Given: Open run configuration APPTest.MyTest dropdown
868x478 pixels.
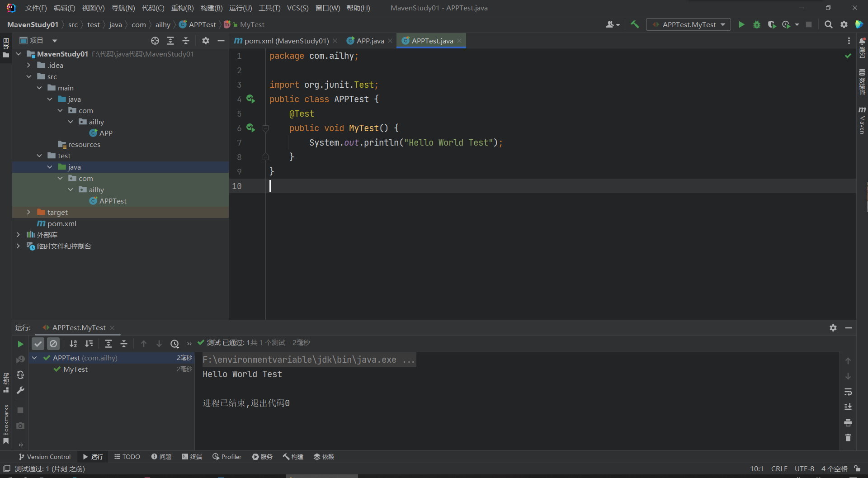Looking at the screenshot, I should (x=689, y=24).
